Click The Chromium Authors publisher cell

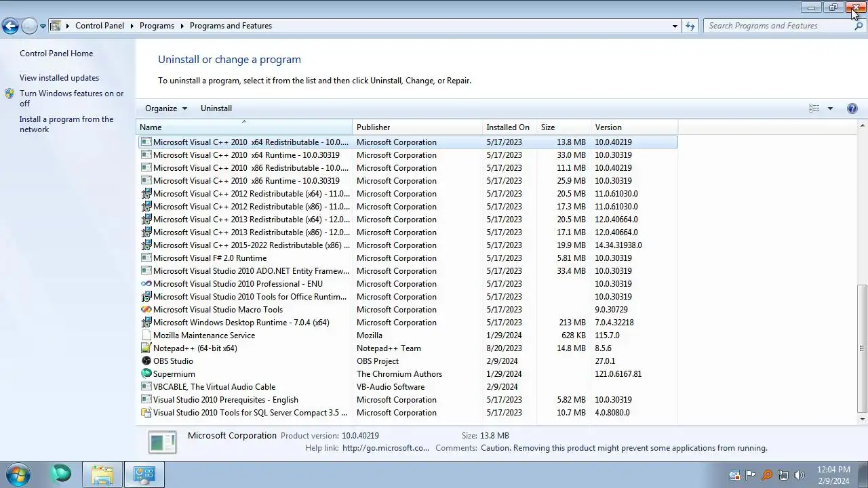coord(399,374)
